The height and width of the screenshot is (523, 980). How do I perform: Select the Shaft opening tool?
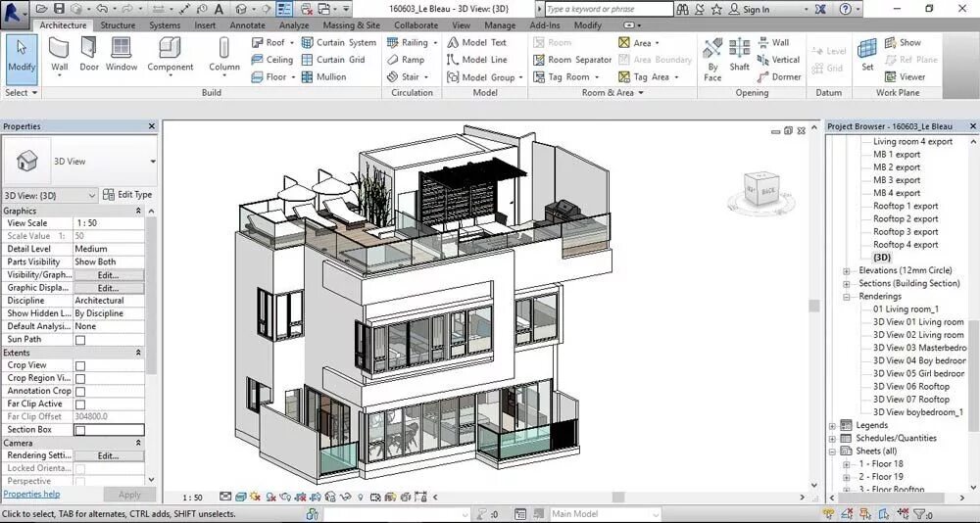click(739, 55)
